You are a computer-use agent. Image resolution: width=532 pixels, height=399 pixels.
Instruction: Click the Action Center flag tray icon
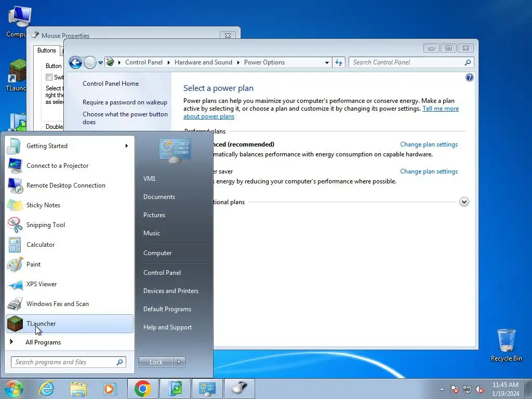pyautogui.click(x=455, y=390)
